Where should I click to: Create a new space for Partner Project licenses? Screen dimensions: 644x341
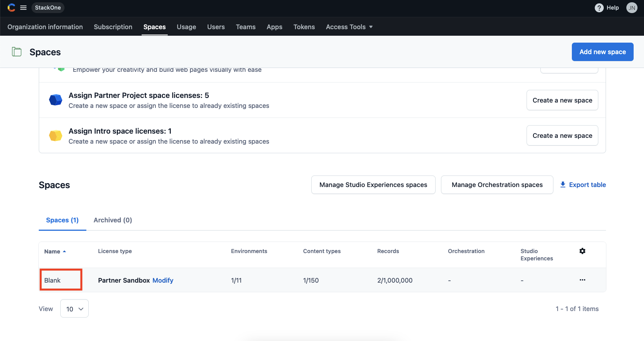[x=562, y=100]
